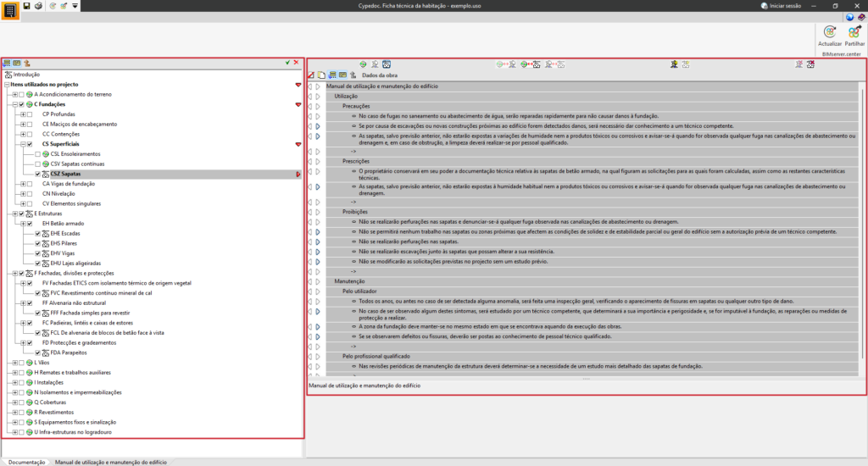
Task: Expand A Acondicionamento do terreno node
Action: pos(15,95)
